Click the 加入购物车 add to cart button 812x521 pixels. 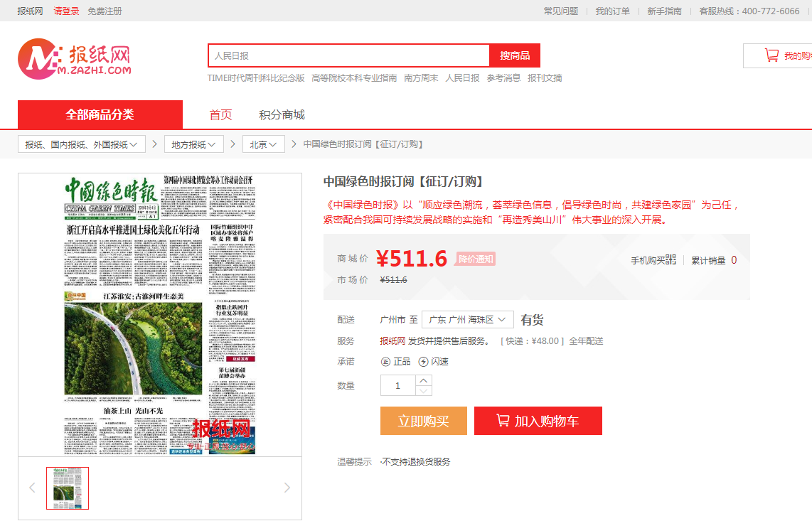tap(538, 421)
